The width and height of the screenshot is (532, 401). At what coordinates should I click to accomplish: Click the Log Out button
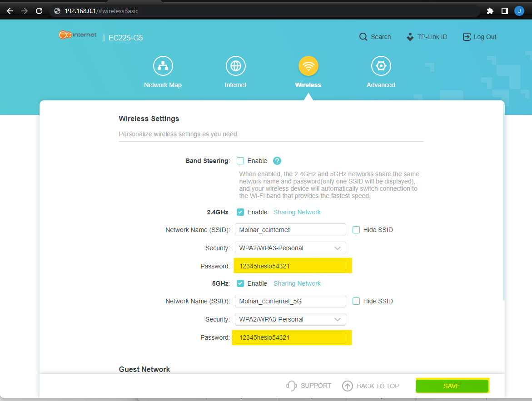tap(479, 37)
